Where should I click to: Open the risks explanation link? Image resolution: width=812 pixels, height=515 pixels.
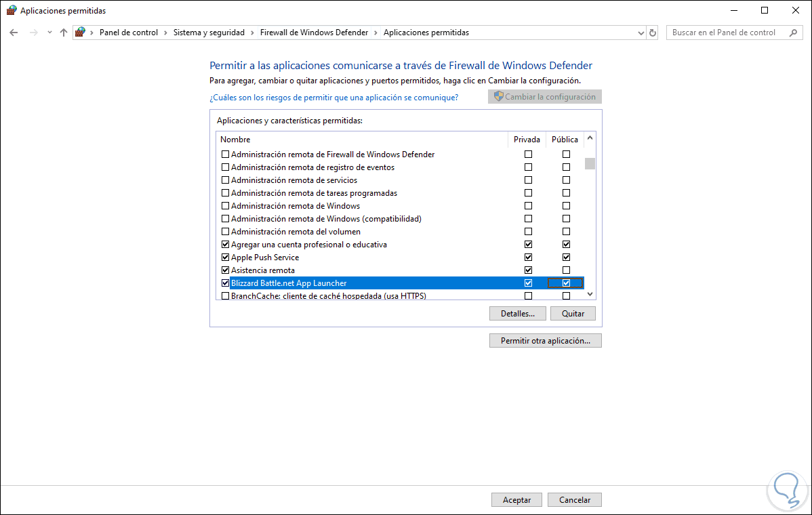pyautogui.click(x=332, y=98)
